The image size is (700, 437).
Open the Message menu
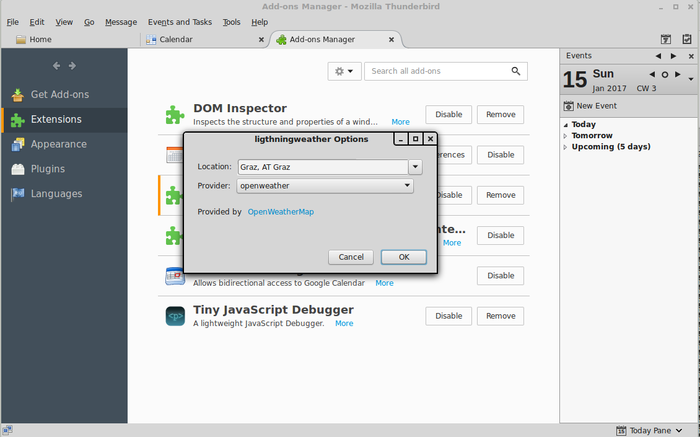(121, 22)
